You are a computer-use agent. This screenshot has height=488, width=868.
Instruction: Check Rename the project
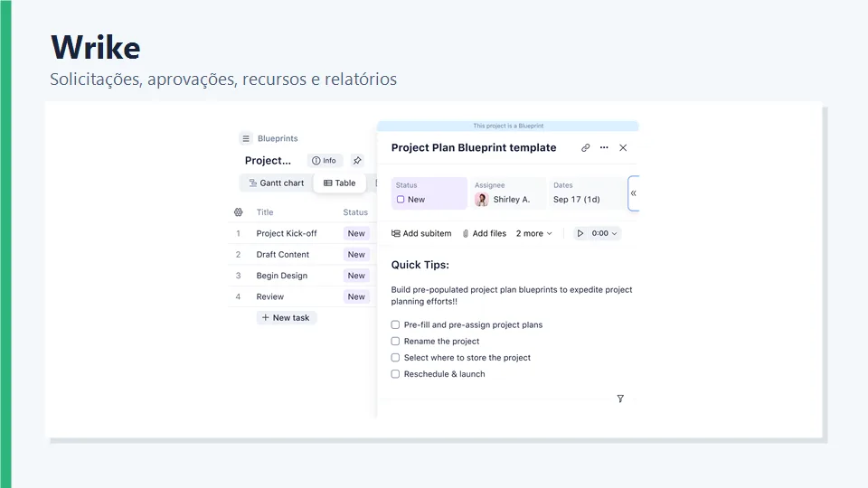click(395, 342)
